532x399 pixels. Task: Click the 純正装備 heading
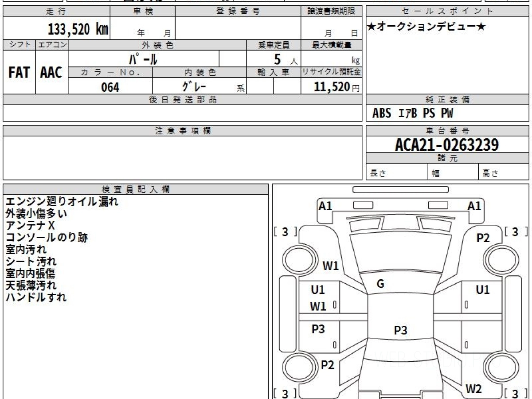point(447,100)
